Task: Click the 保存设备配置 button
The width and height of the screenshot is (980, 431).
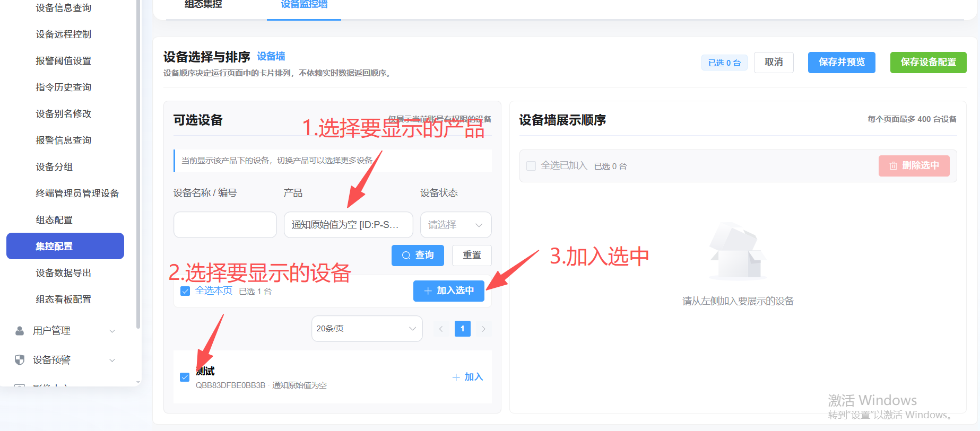Action: [x=929, y=63]
